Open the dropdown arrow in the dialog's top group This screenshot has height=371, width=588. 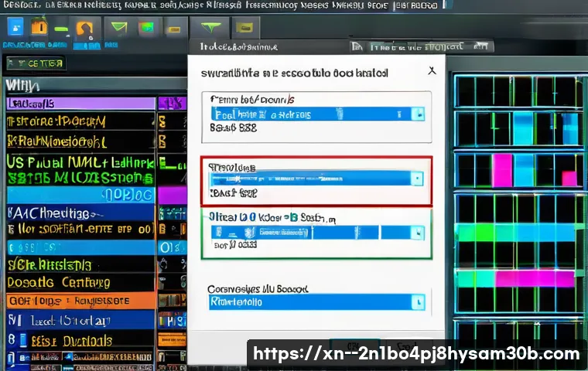tap(418, 114)
